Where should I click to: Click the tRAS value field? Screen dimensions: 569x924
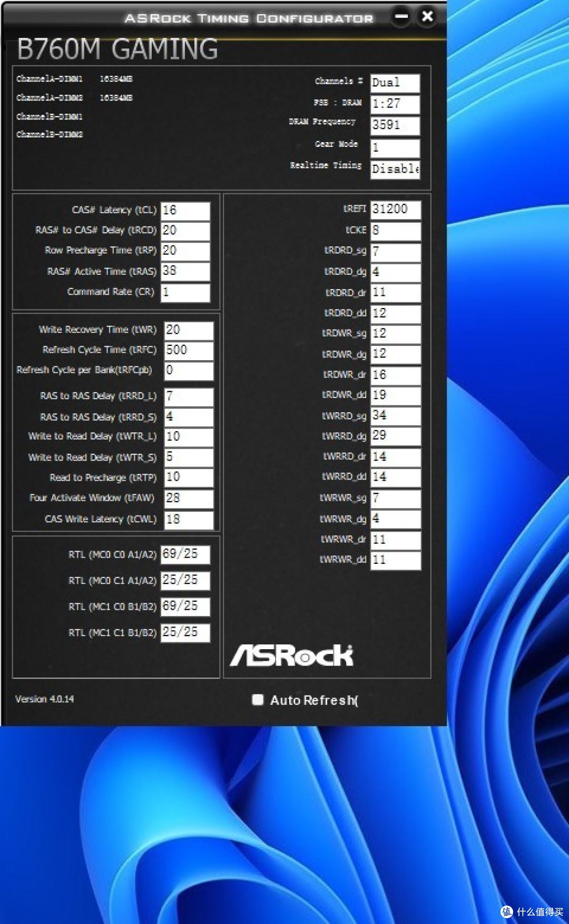tap(185, 271)
